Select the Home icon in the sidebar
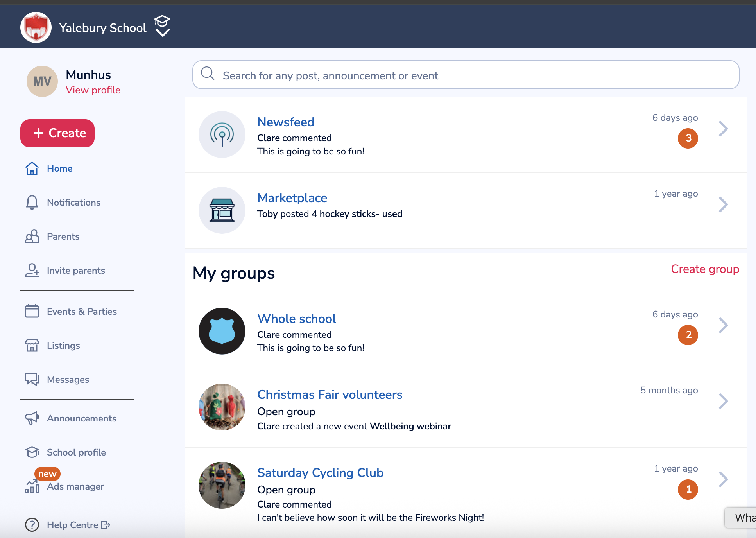The width and height of the screenshot is (756, 538). tap(32, 169)
